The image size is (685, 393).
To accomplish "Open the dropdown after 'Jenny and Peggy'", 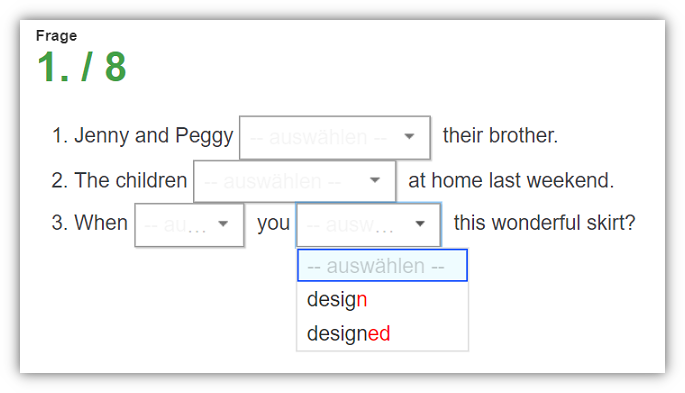I will tap(335, 138).
